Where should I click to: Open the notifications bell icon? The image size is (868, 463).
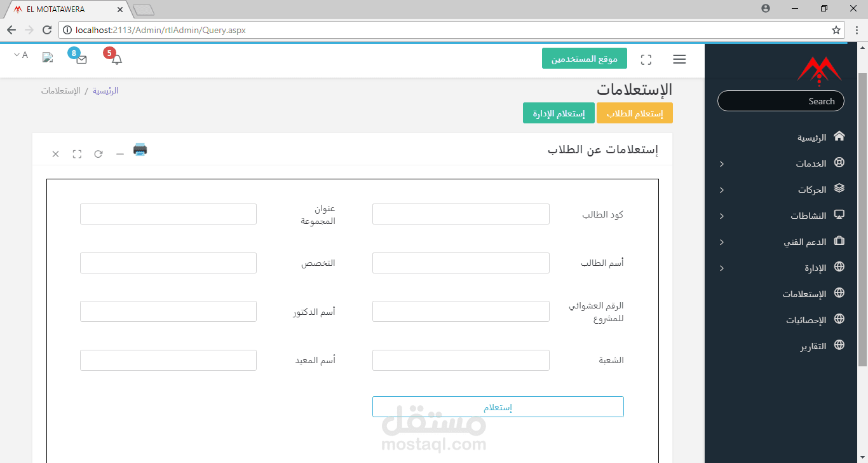(x=117, y=59)
